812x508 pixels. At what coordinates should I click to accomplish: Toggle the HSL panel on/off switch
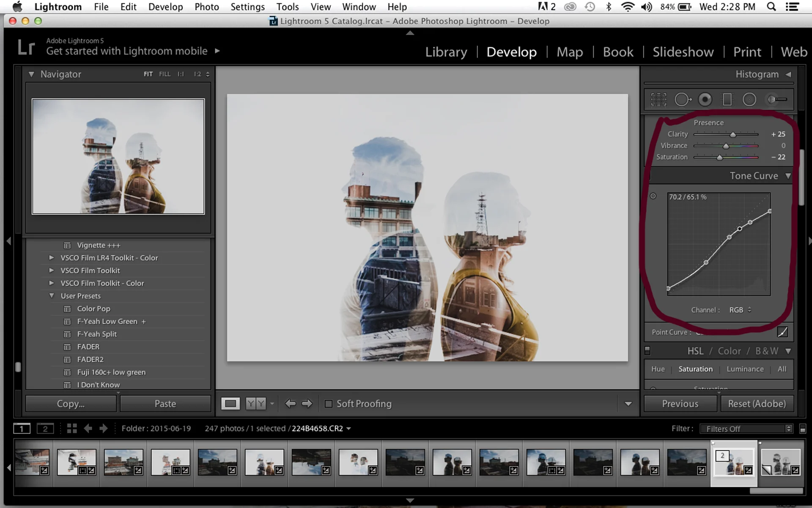pyautogui.click(x=647, y=351)
